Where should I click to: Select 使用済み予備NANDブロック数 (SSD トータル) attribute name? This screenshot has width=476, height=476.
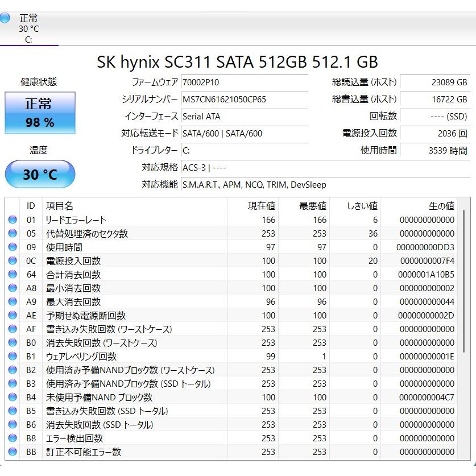(x=128, y=384)
